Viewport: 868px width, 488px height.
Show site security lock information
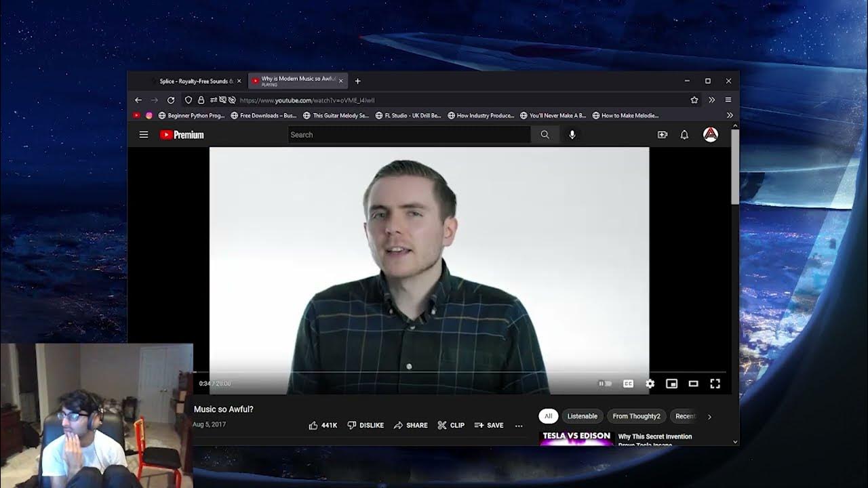tap(201, 100)
